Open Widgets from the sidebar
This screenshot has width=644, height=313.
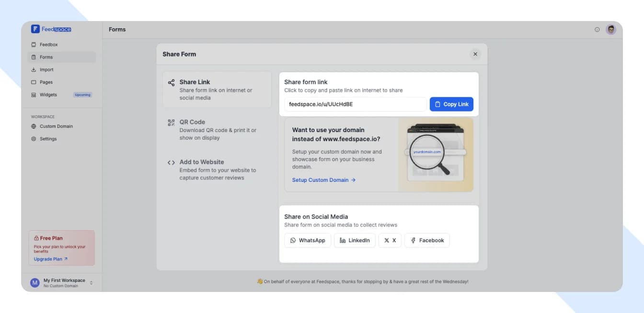click(x=48, y=95)
